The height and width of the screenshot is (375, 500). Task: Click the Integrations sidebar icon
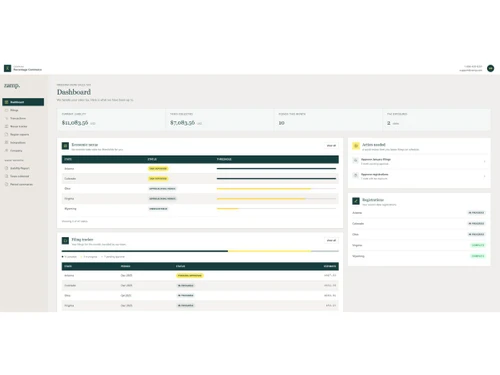click(x=6, y=143)
